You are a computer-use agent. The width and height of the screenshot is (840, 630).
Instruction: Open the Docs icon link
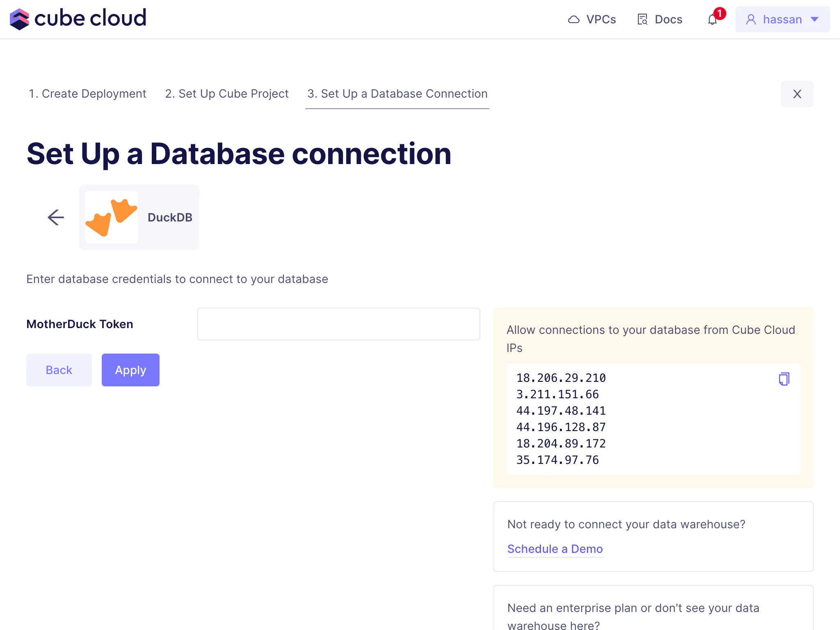[642, 20]
